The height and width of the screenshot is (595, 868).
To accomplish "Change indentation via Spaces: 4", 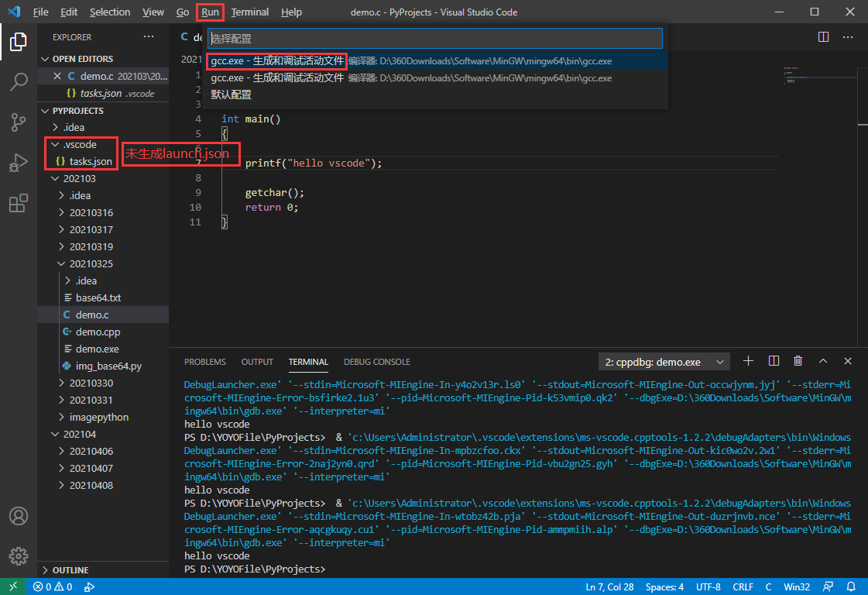I will (x=664, y=586).
